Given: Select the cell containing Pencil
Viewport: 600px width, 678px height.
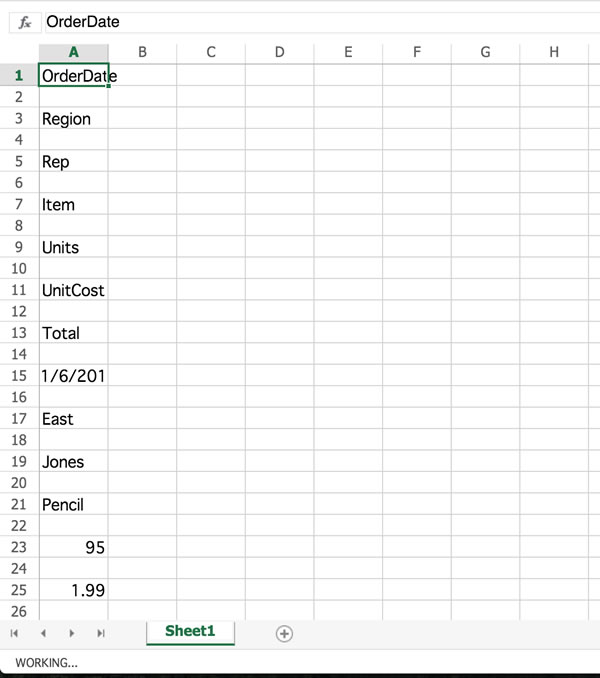Looking at the screenshot, I should (x=73, y=504).
